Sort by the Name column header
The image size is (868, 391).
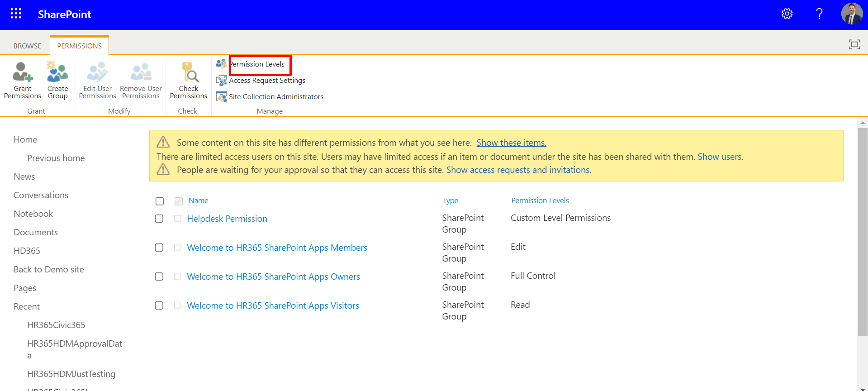199,200
